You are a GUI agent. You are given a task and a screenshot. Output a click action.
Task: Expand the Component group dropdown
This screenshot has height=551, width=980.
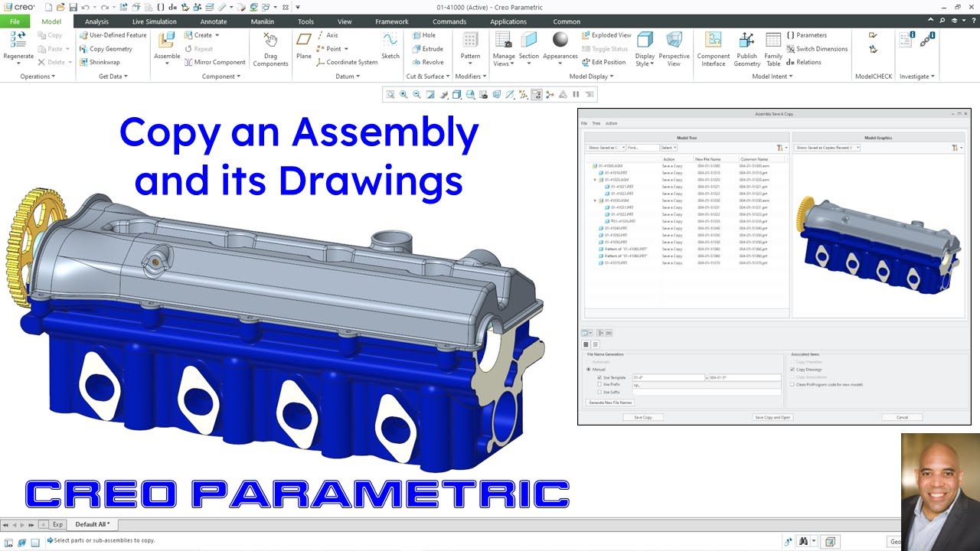click(221, 77)
